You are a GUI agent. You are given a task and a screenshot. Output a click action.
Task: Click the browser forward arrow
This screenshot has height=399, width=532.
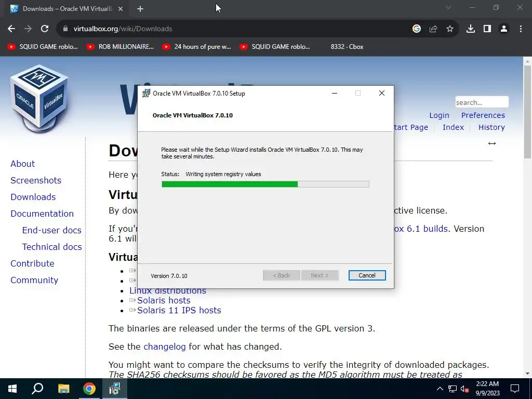coord(28,29)
